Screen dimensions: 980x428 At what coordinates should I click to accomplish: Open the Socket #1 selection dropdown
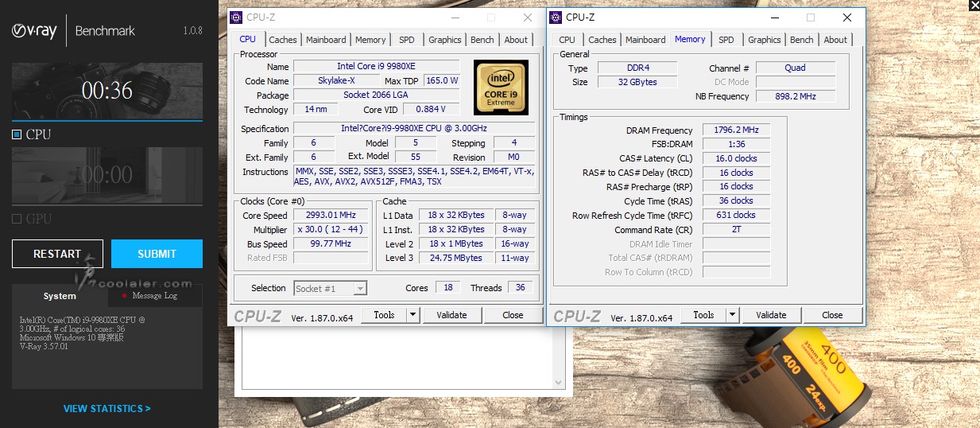330,288
